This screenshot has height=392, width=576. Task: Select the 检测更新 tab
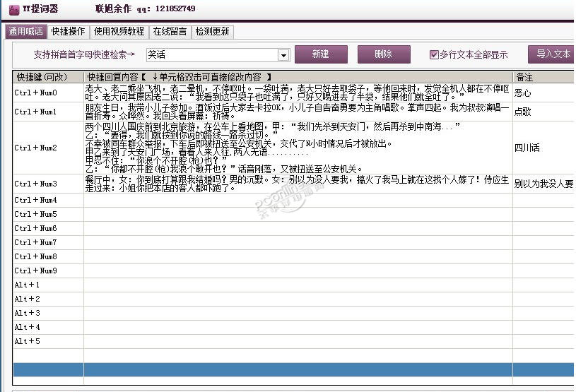click(x=212, y=32)
